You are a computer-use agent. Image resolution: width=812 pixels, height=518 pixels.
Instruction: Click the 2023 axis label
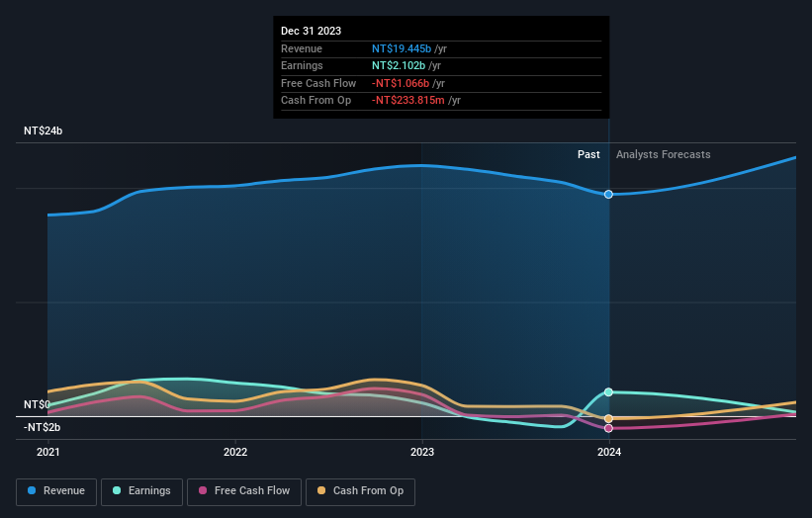[x=422, y=453]
